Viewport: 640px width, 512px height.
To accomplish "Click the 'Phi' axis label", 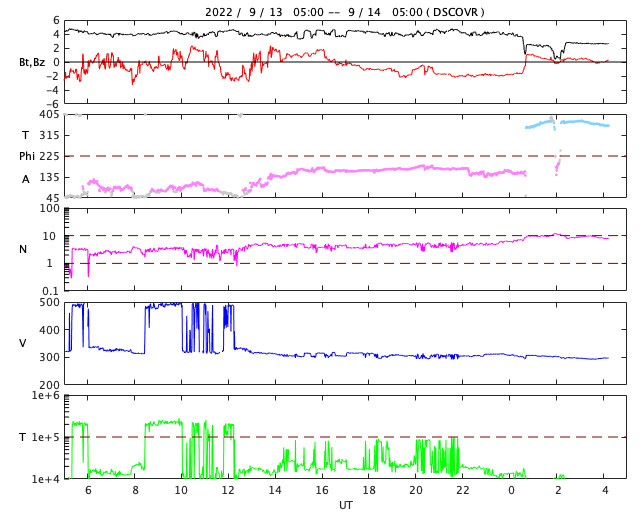I will [27, 156].
